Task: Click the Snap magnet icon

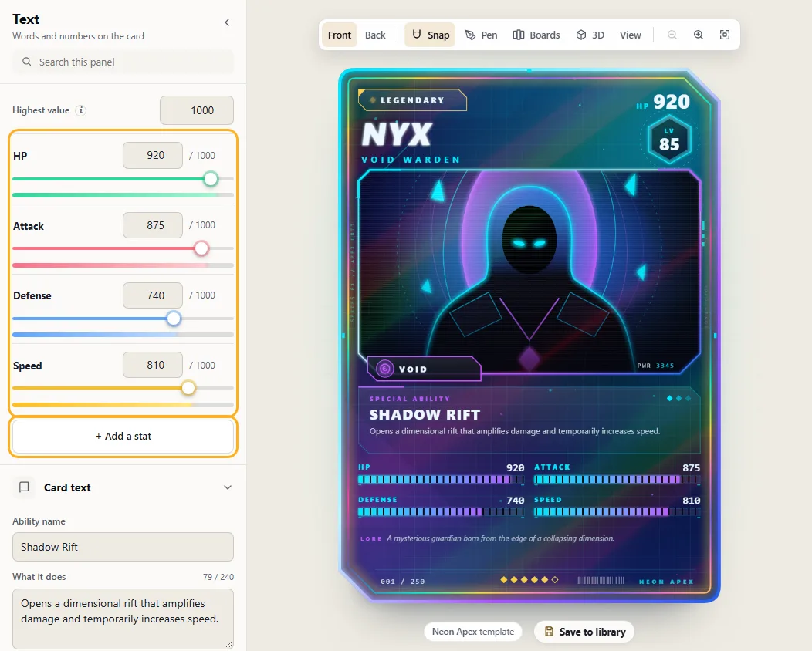Action: click(416, 34)
